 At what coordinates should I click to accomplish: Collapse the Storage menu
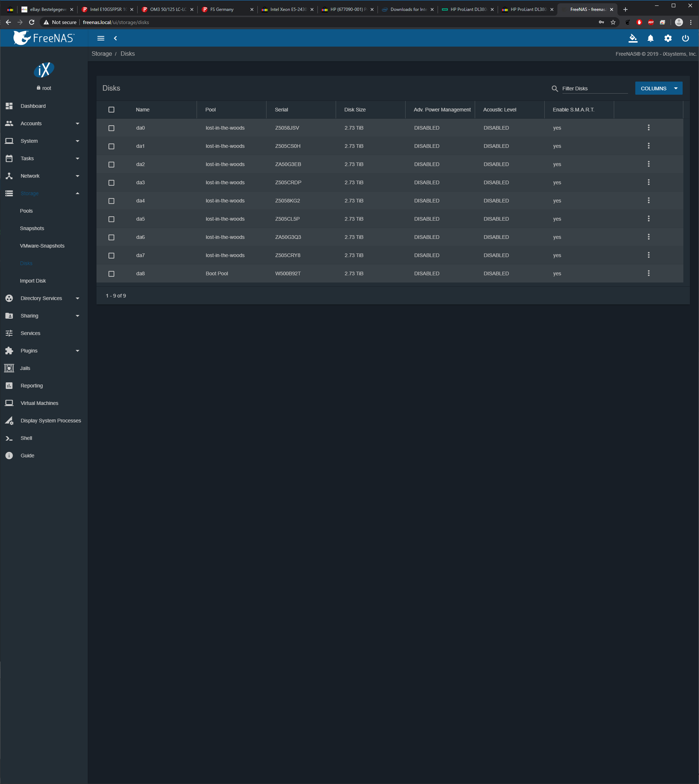point(44,193)
